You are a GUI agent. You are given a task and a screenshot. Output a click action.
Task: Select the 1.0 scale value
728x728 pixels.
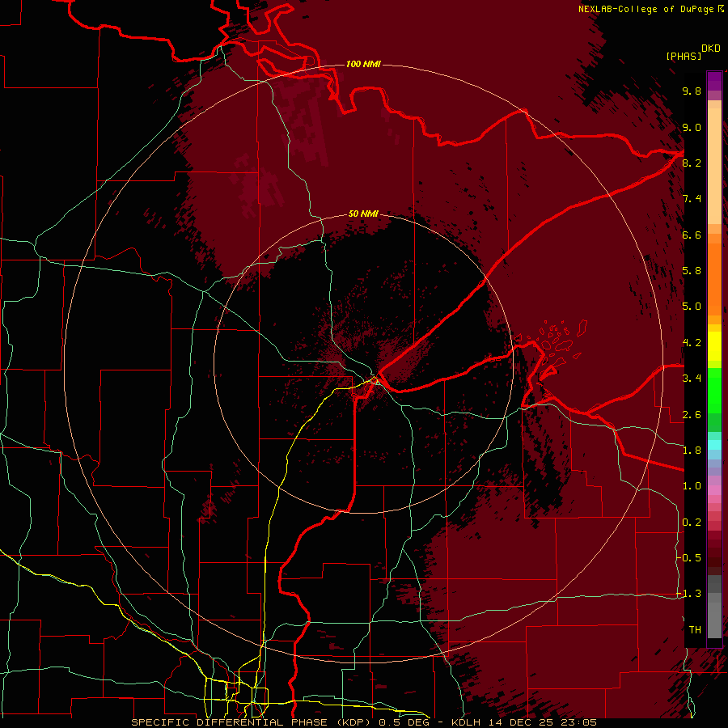click(692, 486)
